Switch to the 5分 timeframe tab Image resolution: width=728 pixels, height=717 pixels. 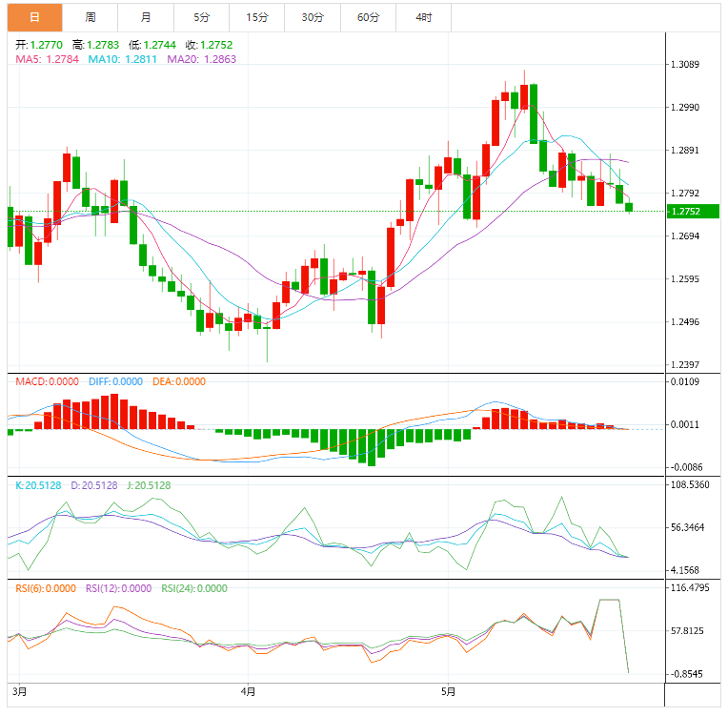click(201, 17)
